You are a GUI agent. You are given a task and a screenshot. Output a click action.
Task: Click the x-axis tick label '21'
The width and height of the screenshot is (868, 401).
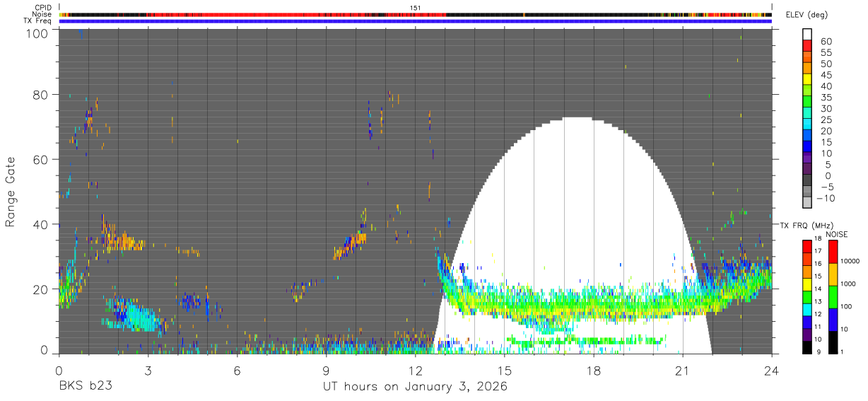click(x=682, y=369)
